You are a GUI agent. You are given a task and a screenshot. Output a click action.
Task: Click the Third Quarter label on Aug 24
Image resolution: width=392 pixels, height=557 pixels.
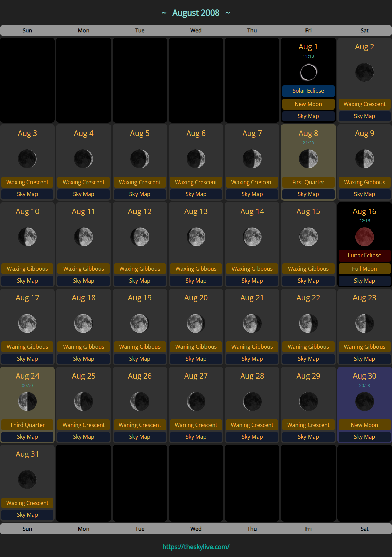(x=27, y=425)
